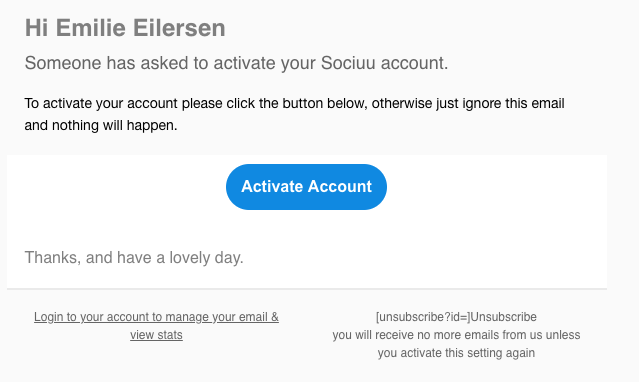Click the 'To activate your account please' line

(x=294, y=104)
